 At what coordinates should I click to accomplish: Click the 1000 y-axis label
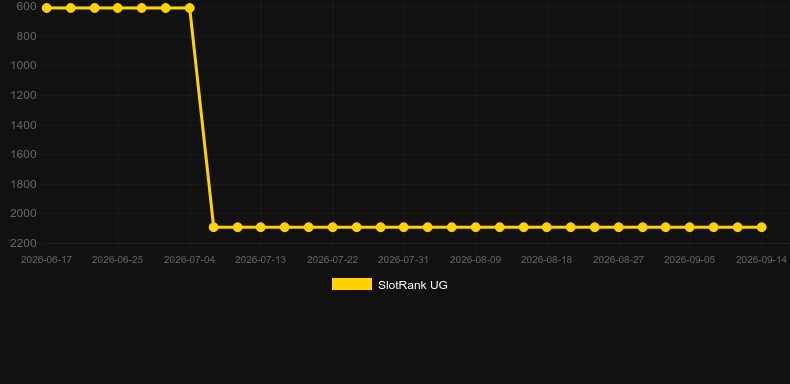pyautogui.click(x=23, y=66)
